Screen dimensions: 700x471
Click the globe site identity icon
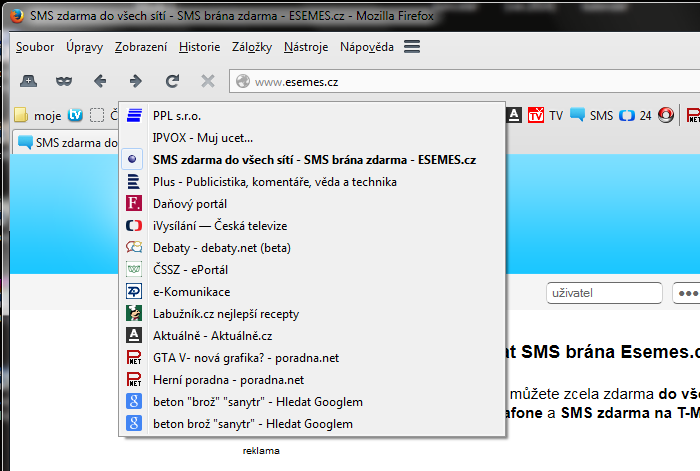click(x=243, y=81)
